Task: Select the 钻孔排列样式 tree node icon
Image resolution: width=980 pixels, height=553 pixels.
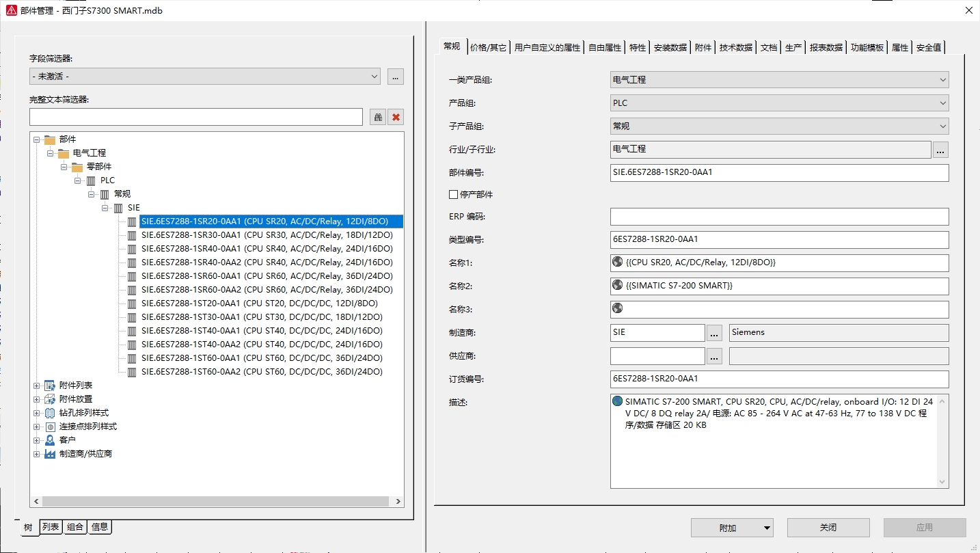Action: 49,413
